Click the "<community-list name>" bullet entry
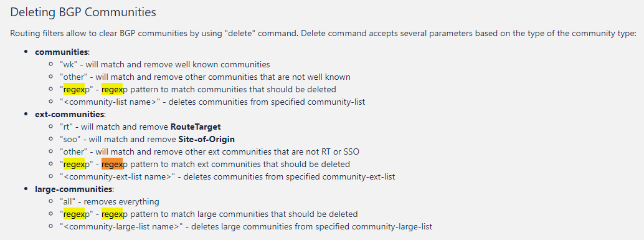The image size is (644, 240). point(212,102)
